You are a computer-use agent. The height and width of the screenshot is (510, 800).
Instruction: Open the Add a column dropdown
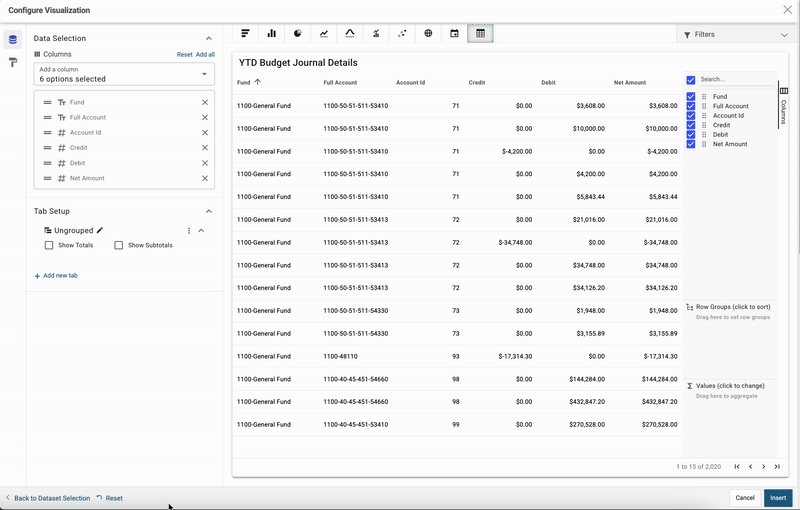[124, 74]
